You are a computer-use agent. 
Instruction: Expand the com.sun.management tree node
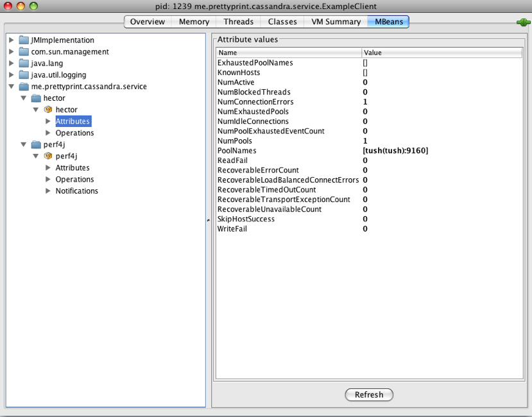[11, 51]
